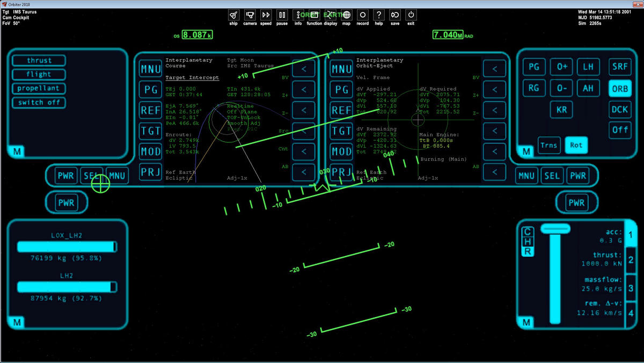644x363 pixels.
Task: Click the M corner button of the propellant panel
Action: pos(18,322)
